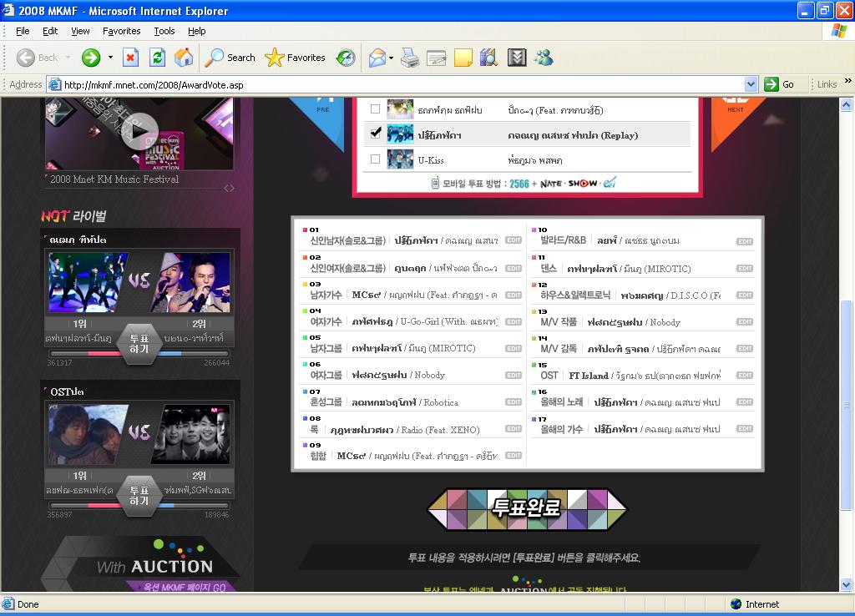Click EDIT for category 12 D.I.S.C.O
The width and height of the screenshot is (855, 616).
[x=745, y=295]
